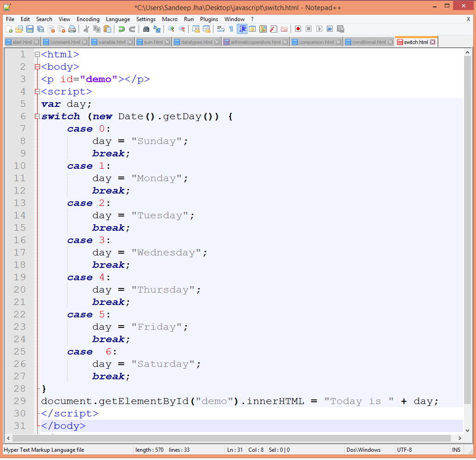This screenshot has height=460, width=476.
Task: Start macro recording from the toolbar
Action: 298,29
